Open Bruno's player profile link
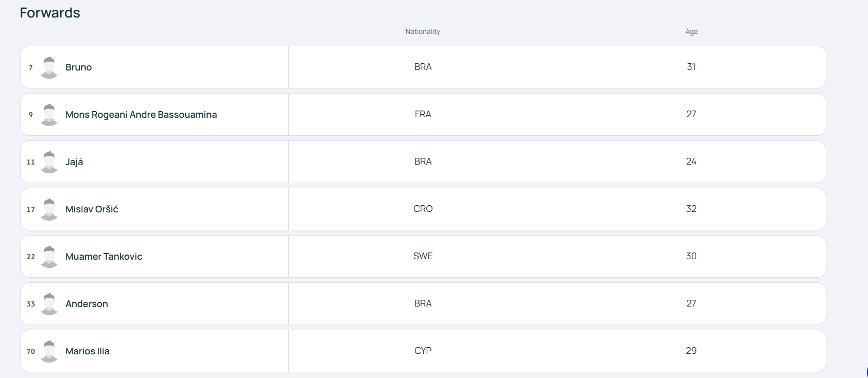The width and height of the screenshot is (868, 378). (79, 67)
